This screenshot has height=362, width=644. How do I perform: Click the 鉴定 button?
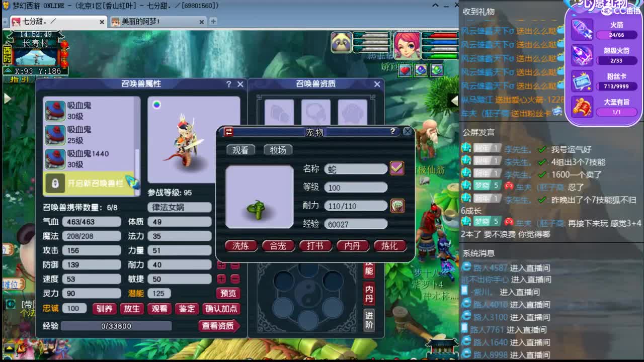click(x=187, y=309)
